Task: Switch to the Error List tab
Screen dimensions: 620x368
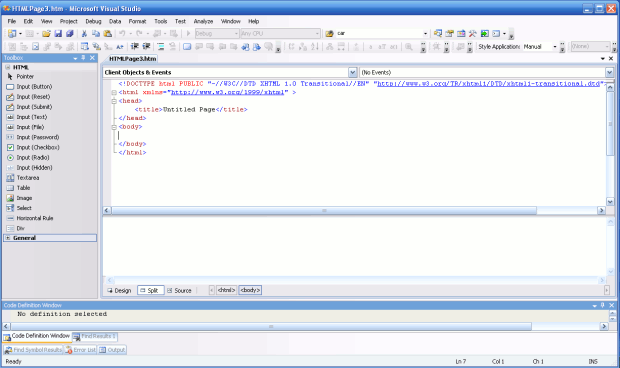Action: click(x=81, y=350)
